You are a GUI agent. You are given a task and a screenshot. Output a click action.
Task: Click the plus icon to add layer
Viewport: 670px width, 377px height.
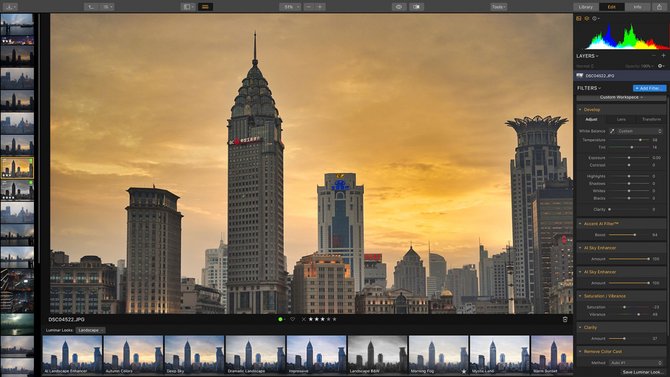[x=663, y=56]
